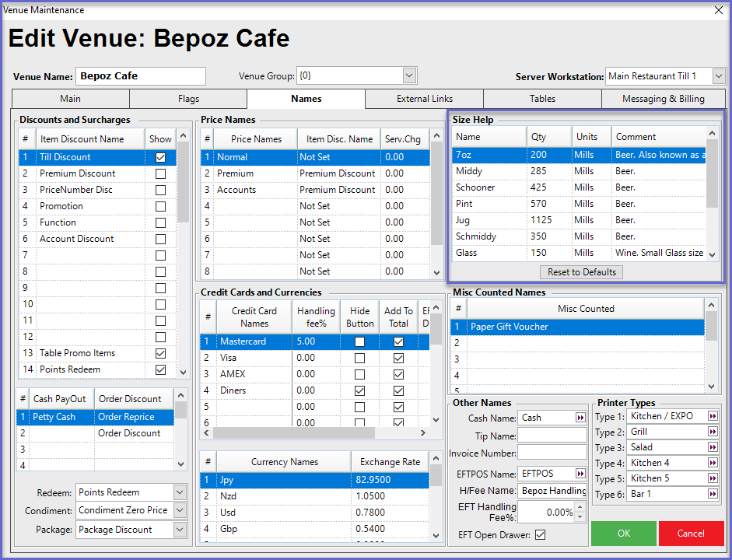Click arrow icon for Bar 1 printer type

712,494
